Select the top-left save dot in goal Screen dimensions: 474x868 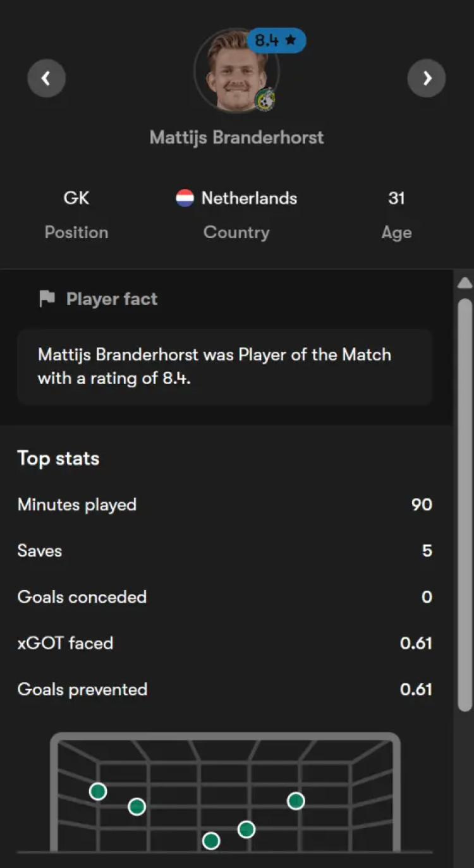point(98,792)
